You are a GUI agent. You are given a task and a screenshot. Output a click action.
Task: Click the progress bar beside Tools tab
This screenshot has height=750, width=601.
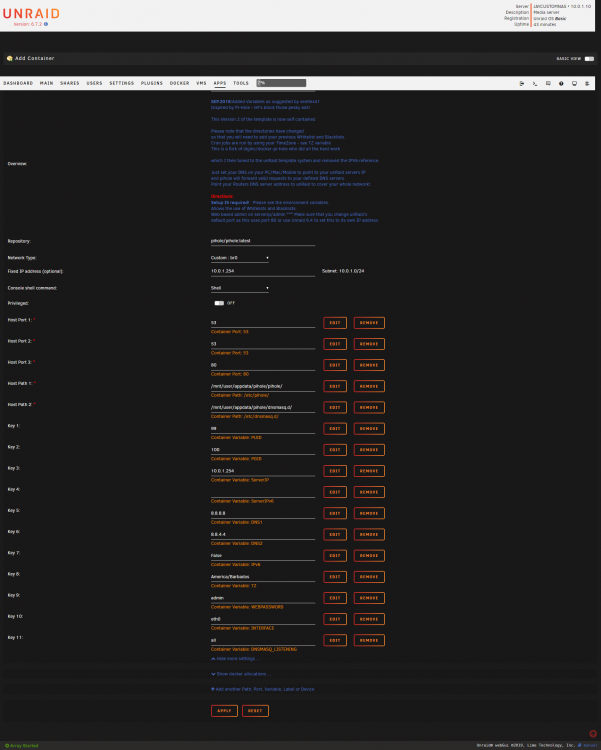coord(281,83)
